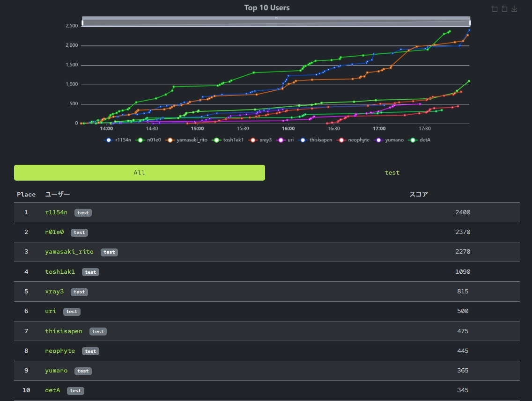Screen dimensions: 532x401
Task: Open user yamasaki_rito profile link
Action: tap(69, 252)
